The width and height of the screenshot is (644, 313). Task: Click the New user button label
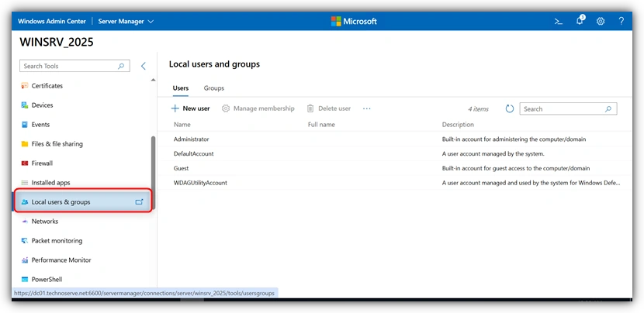[x=196, y=108]
